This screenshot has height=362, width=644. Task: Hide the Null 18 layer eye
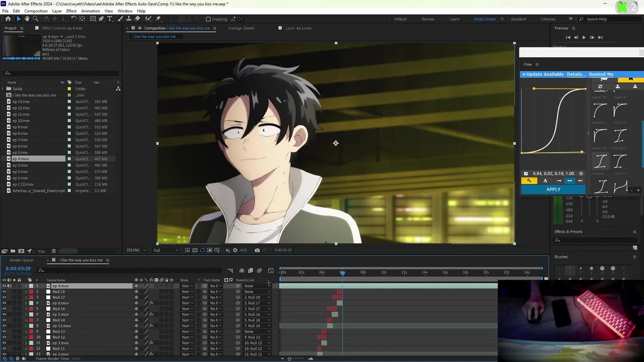point(4,292)
